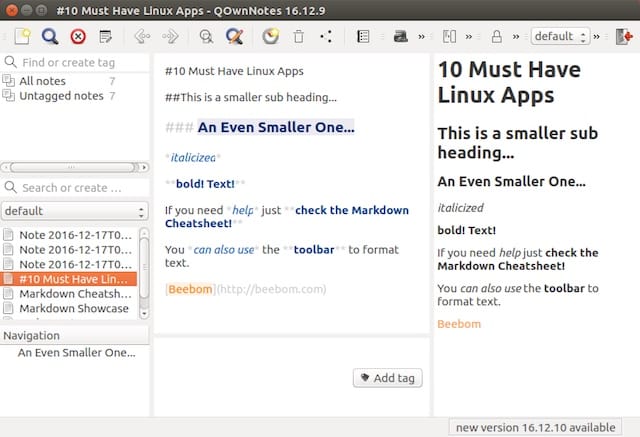Open the Markdown Cheatsh... note
640x437 pixels.
pos(69,294)
